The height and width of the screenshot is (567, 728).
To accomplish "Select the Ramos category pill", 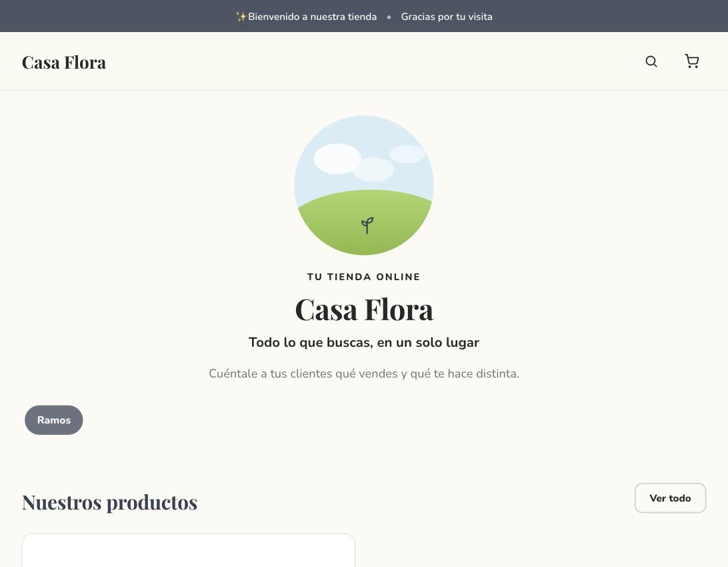I will click(54, 420).
